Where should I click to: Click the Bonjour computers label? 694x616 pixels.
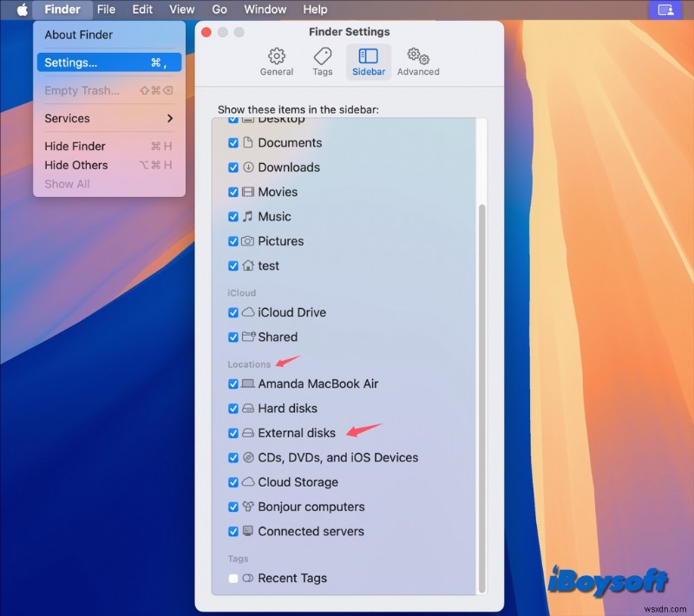pos(311,507)
